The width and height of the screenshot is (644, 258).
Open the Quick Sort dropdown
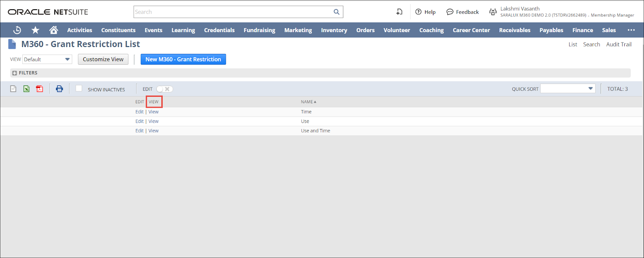pos(568,89)
